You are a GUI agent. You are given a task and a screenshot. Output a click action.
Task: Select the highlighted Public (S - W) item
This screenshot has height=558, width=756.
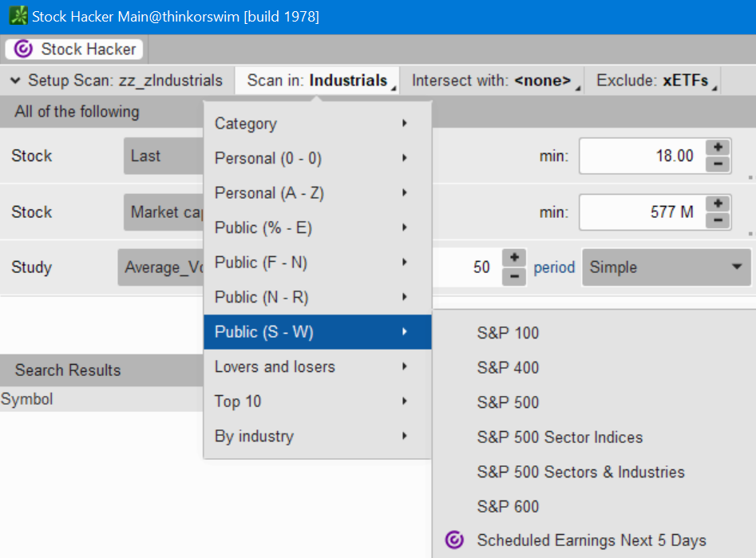coord(317,332)
